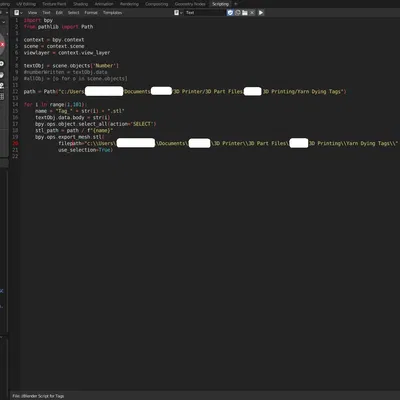Expand the chevron dropdown above the viewport gizmo
This screenshot has width=400, height=400.
(3, 22)
